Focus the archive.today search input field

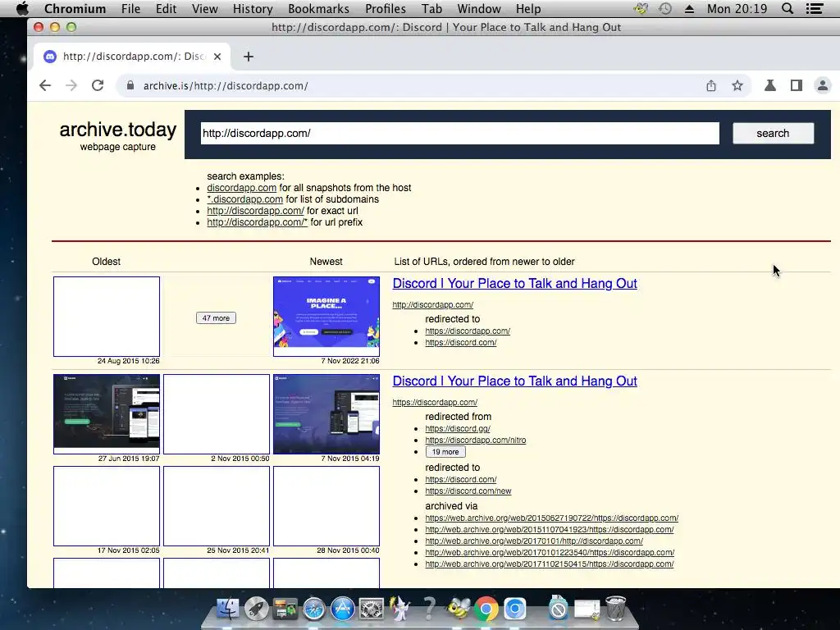pyautogui.click(x=459, y=134)
